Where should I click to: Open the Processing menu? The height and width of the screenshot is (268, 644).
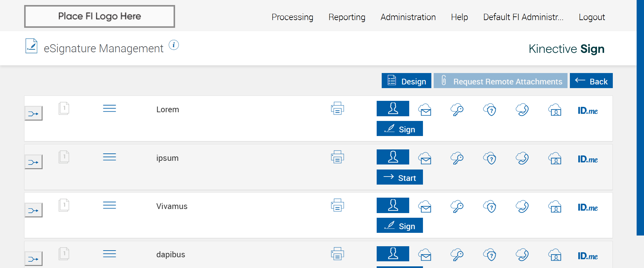292,17
